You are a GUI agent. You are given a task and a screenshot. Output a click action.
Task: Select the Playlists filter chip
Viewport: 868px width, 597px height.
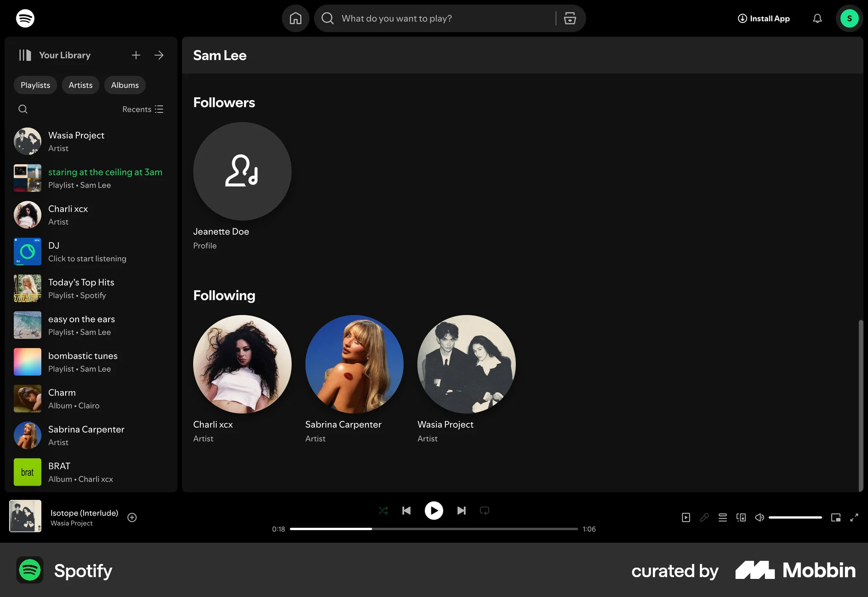coord(35,85)
